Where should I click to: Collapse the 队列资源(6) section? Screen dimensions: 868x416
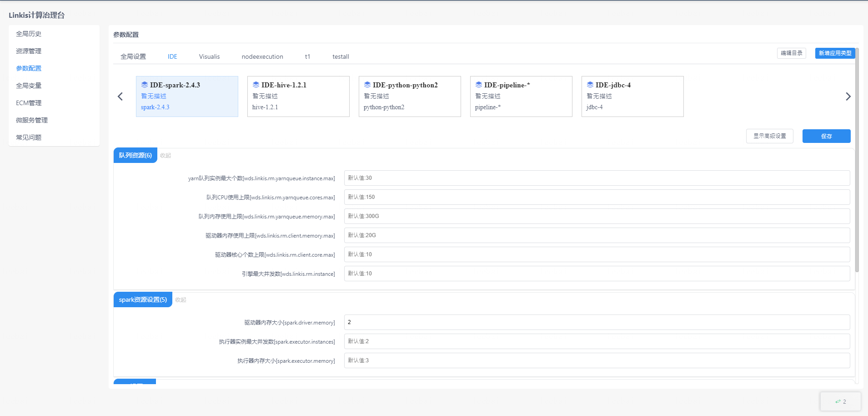(166, 156)
